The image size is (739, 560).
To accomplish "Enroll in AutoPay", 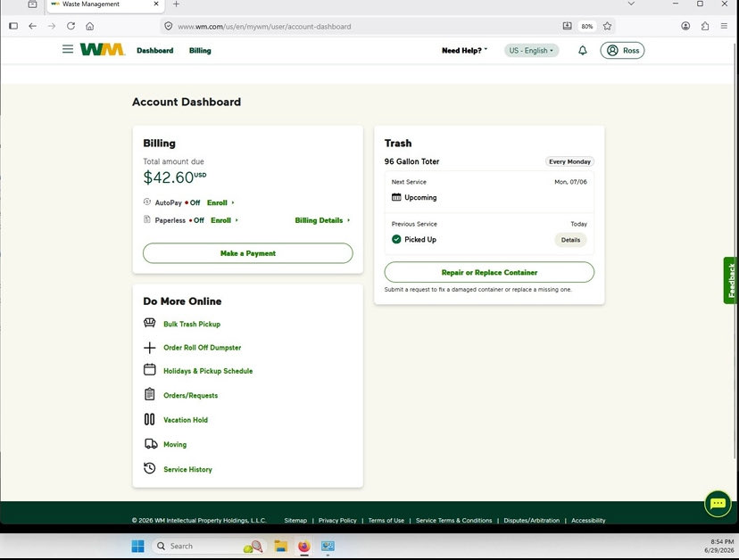I will [x=220, y=202].
